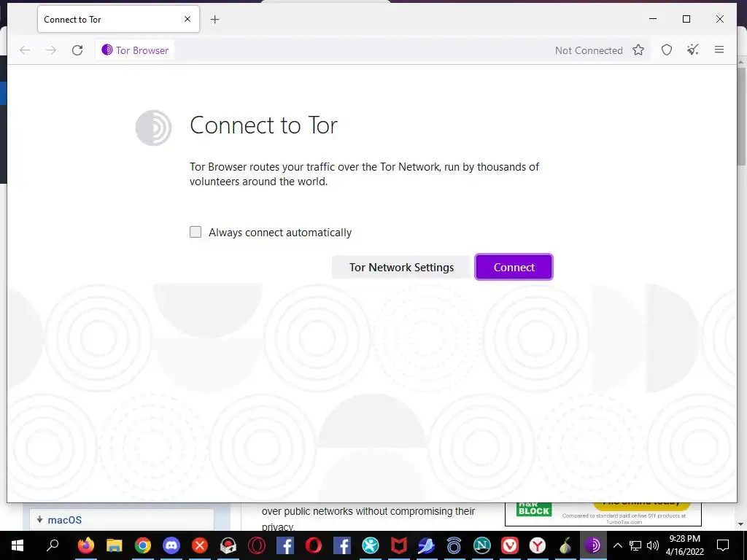This screenshot has height=560, width=747.
Task: Open File Explorer from taskbar
Action: coord(115,545)
